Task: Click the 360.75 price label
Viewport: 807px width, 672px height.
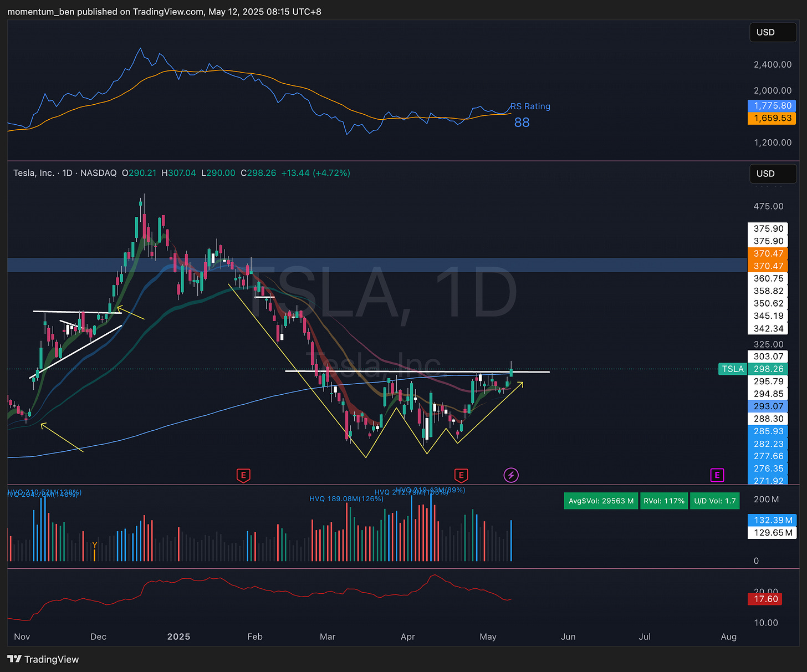Action: coord(768,278)
